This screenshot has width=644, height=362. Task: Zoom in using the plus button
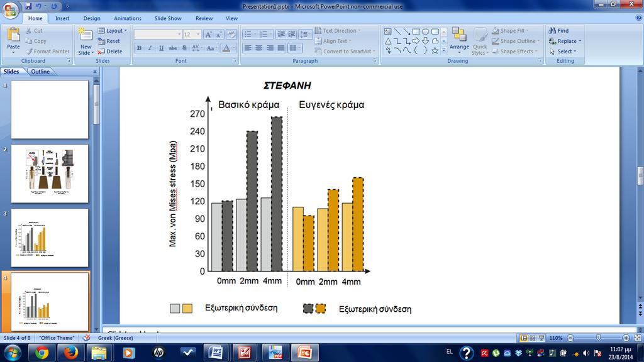626,337
